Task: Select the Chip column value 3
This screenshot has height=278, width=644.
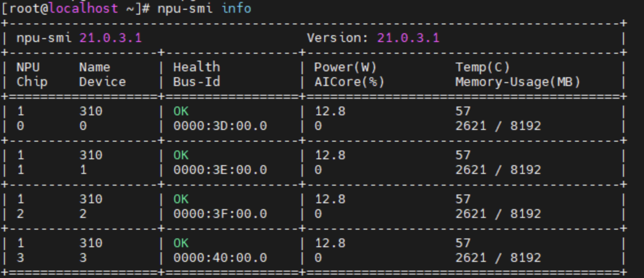Action: 20,258
